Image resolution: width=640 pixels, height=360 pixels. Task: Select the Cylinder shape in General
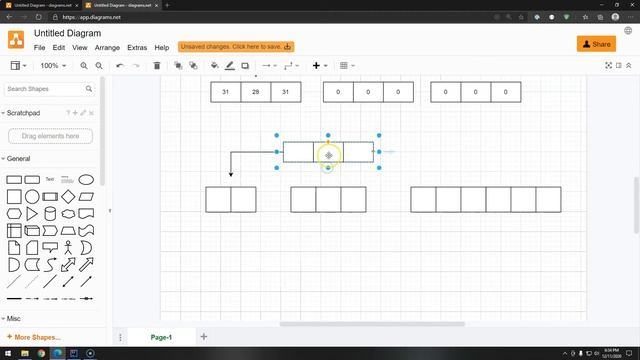coord(50,214)
